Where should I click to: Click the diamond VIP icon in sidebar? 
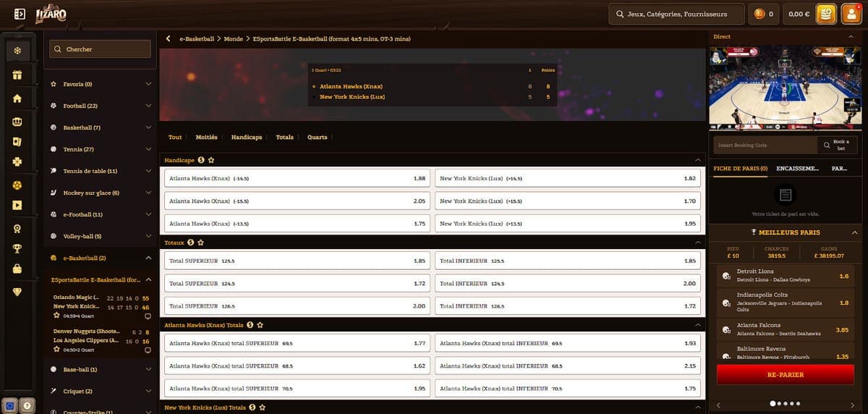17,292
